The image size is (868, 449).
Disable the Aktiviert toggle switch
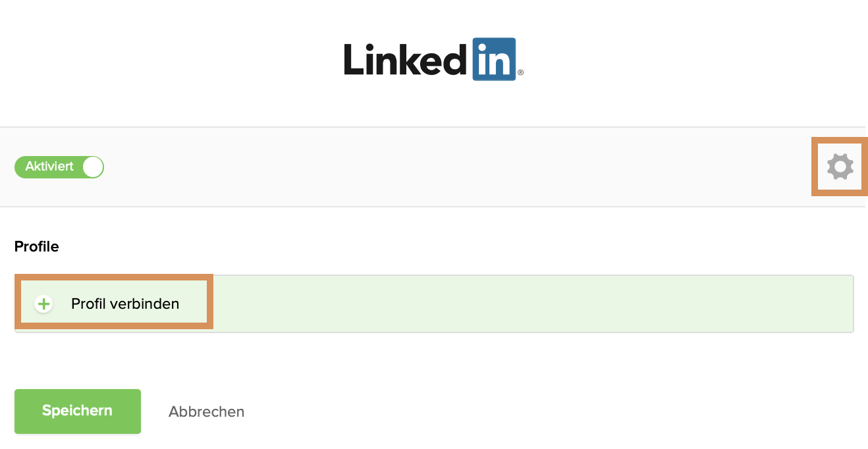(59, 167)
